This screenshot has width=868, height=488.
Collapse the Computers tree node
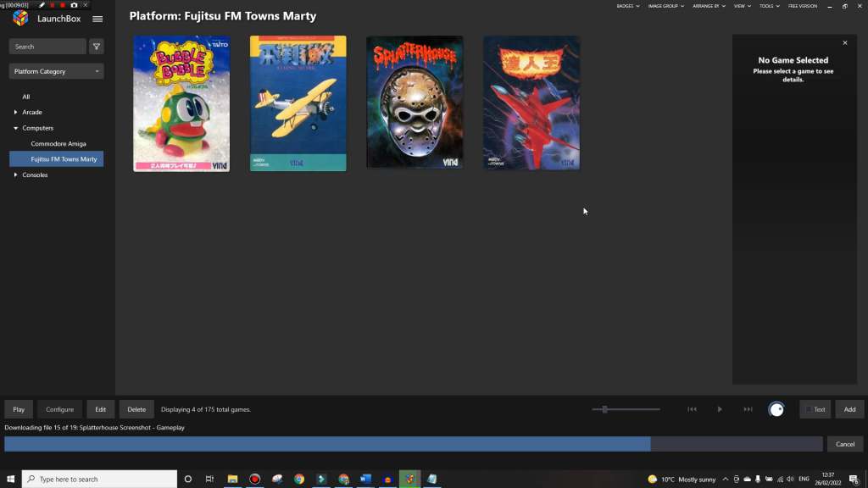15,128
